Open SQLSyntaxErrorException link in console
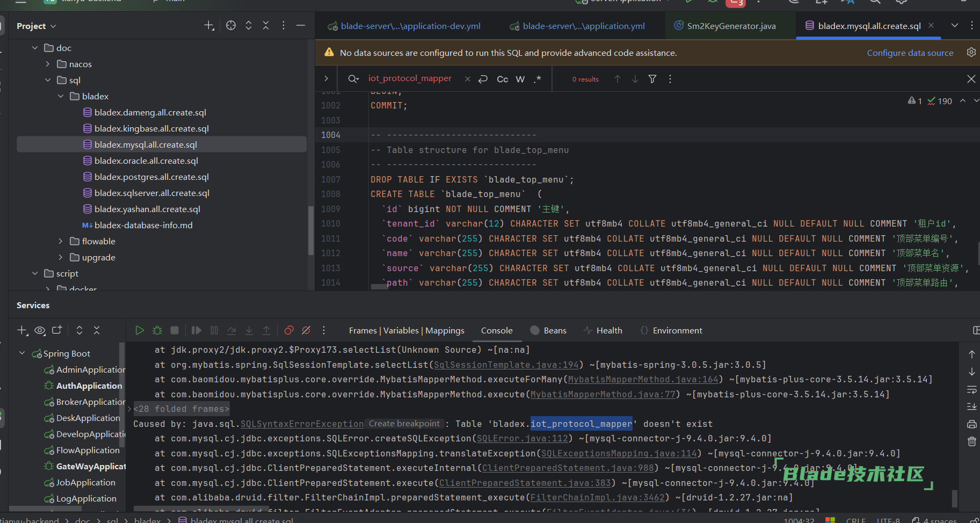The width and height of the screenshot is (980, 523). (302, 424)
